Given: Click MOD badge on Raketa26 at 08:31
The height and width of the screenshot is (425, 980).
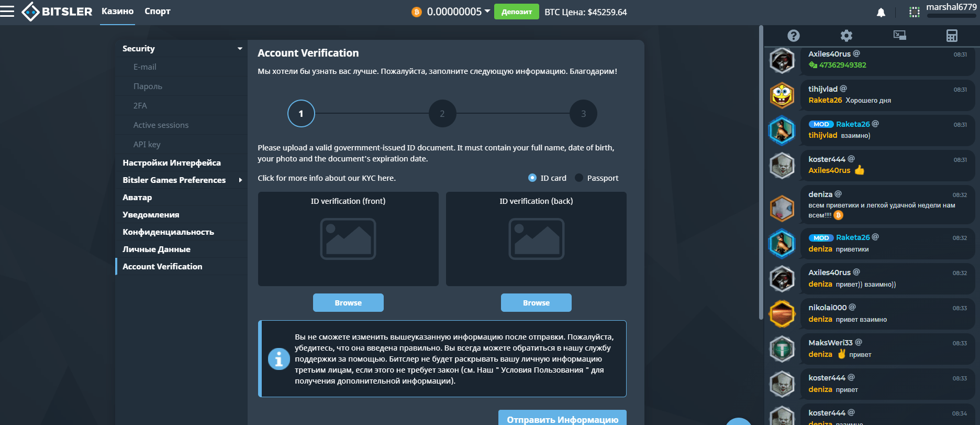Looking at the screenshot, I should click(x=821, y=124).
